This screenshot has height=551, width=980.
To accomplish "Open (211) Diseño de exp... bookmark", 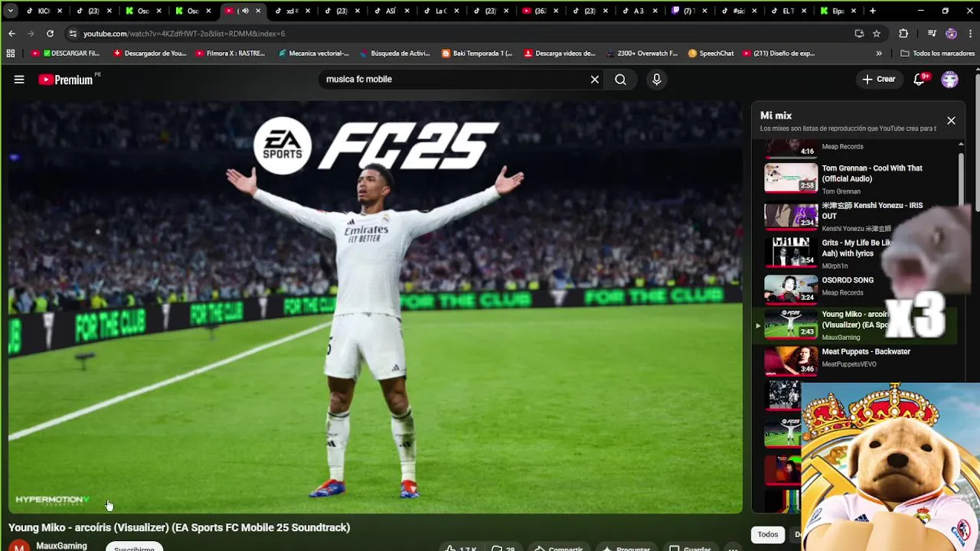I will (779, 54).
